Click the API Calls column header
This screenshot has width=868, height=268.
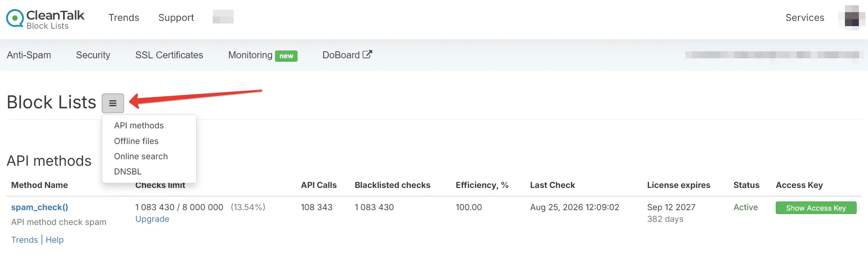(318, 185)
